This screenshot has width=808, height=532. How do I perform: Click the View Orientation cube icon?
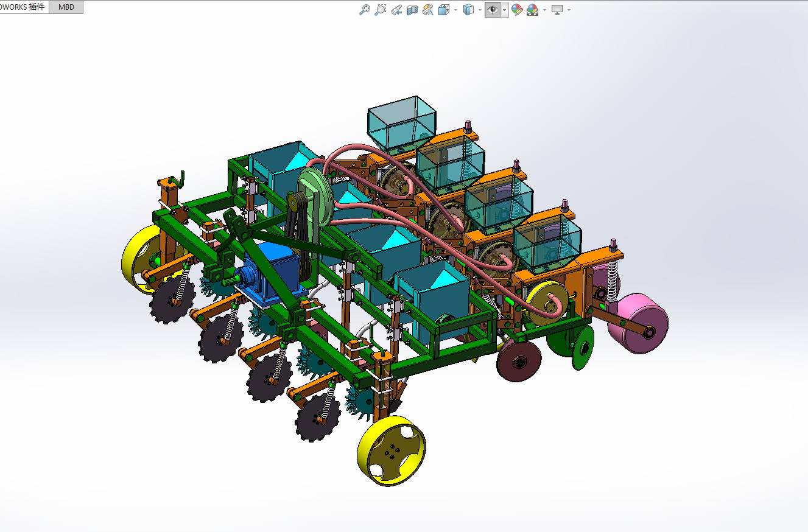click(444, 10)
